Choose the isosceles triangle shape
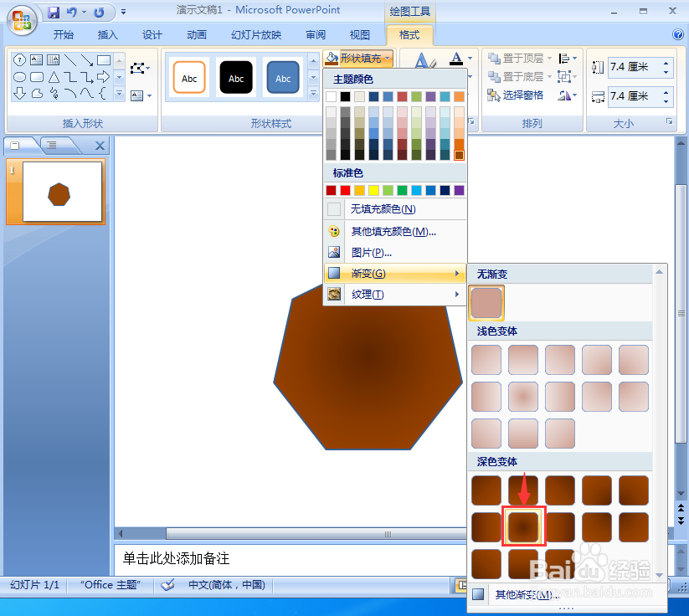Screen dimensions: 689x616 54,77
